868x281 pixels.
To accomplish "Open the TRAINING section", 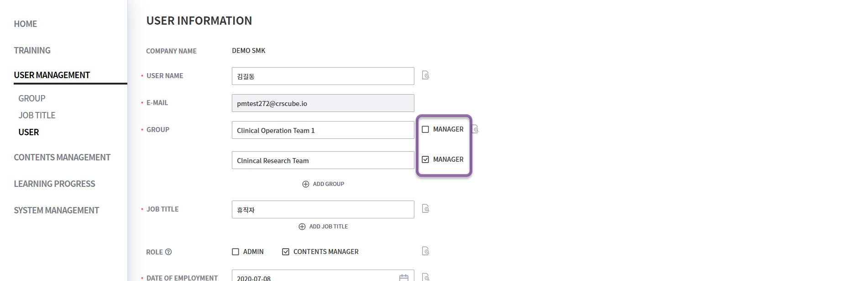I will (x=32, y=50).
